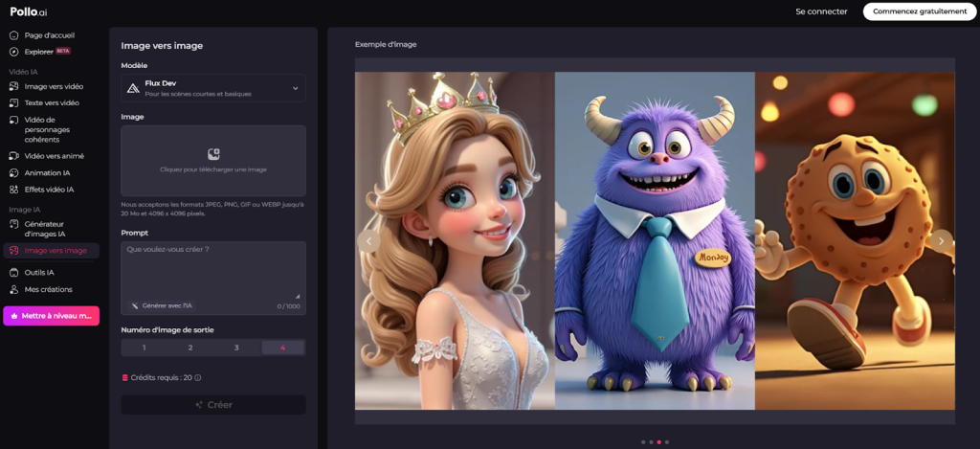
Task: Click Se connecter link
Action: [821, 11]
